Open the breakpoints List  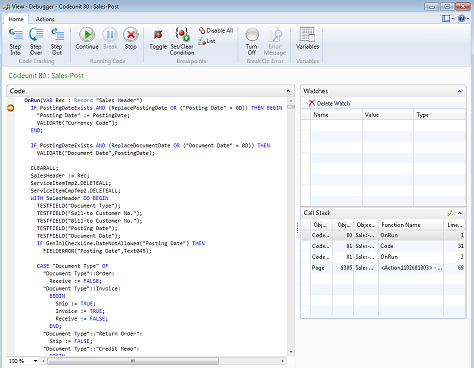point(207,41)
